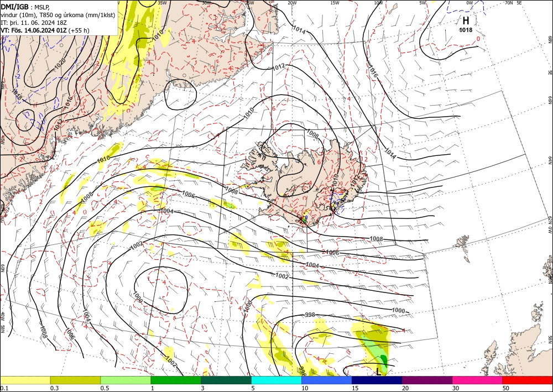Click the 10W longitude label
The width and height of the screenshot is (553, 392).
click(x=378, y=3)
